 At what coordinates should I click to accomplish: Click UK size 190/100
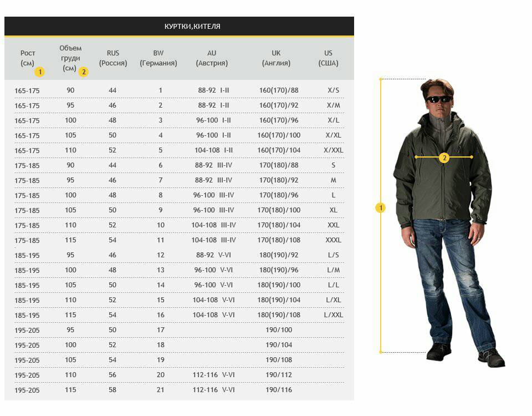(279, 329)
